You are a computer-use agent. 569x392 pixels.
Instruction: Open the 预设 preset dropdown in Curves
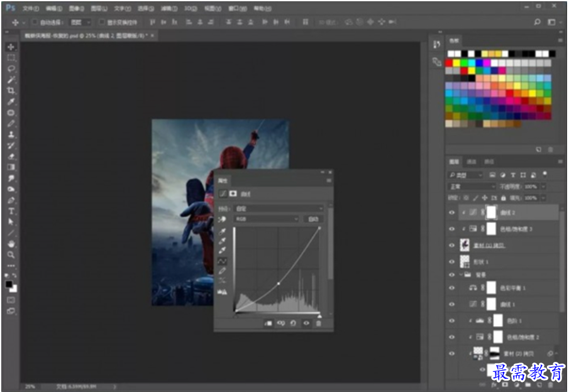pos(279,209)
